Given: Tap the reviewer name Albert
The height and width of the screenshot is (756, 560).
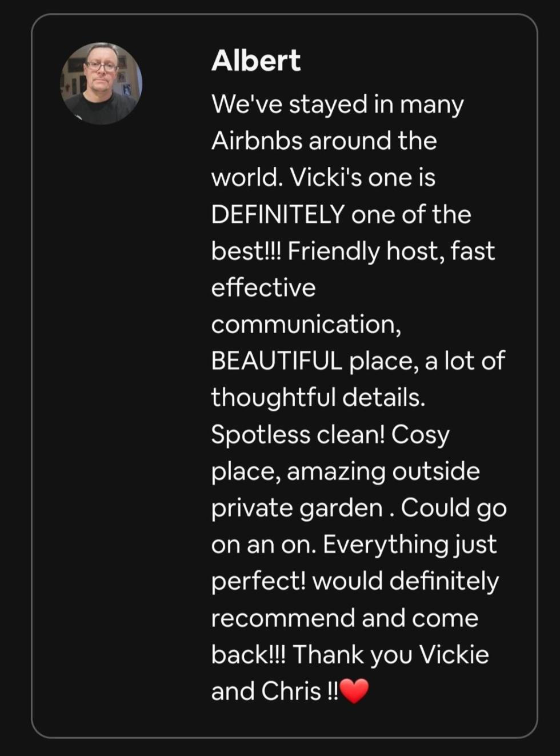Looking at the screenshot, I should pyautogui.click(x=255, y=61).
